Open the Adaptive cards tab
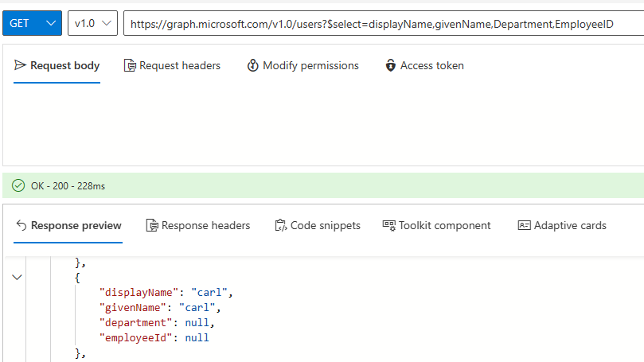This screenshot has width=644, height=362. (x=562, y=226)
